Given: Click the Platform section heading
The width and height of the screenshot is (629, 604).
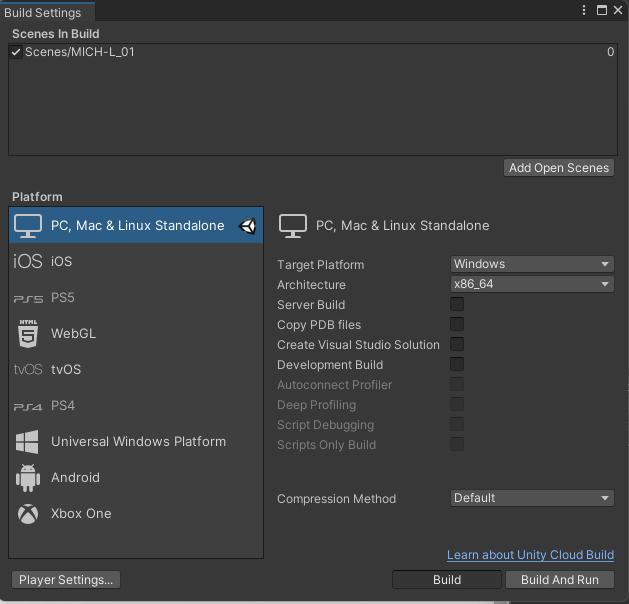Looking at the screenshot, I should tap(37, 197).
